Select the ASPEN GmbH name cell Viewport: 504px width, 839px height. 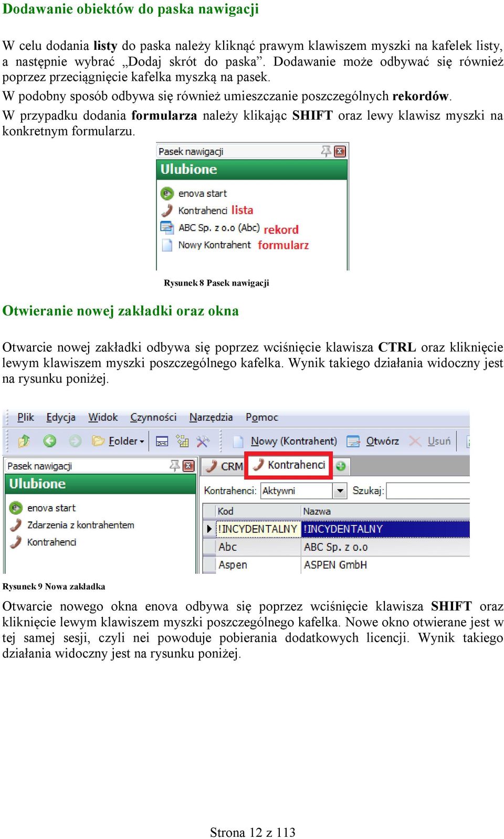(x=385, y=565)
